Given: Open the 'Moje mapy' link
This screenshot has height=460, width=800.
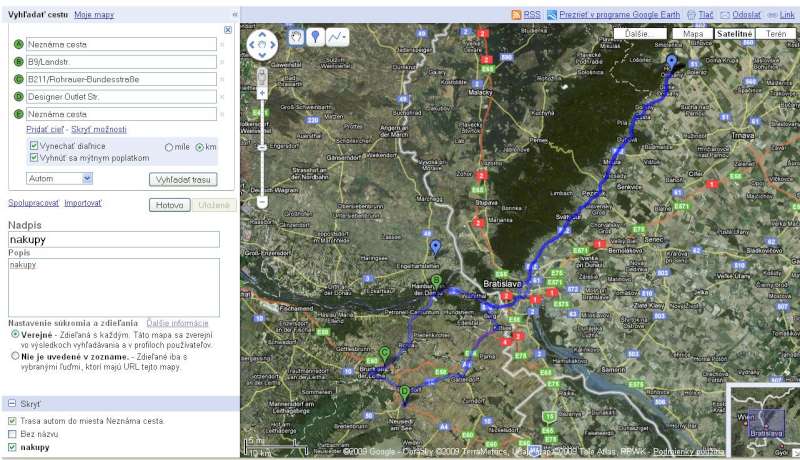Looking at the screenshot, I should tap(94, 16).
